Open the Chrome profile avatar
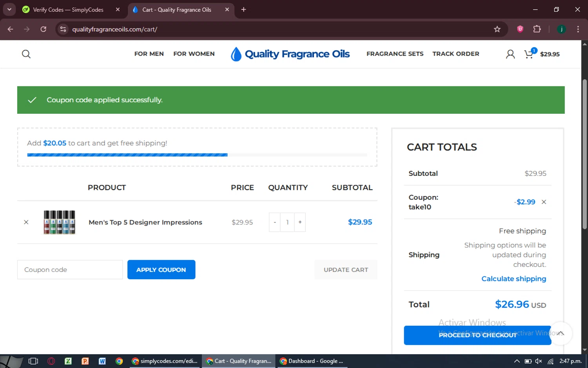 561,29
